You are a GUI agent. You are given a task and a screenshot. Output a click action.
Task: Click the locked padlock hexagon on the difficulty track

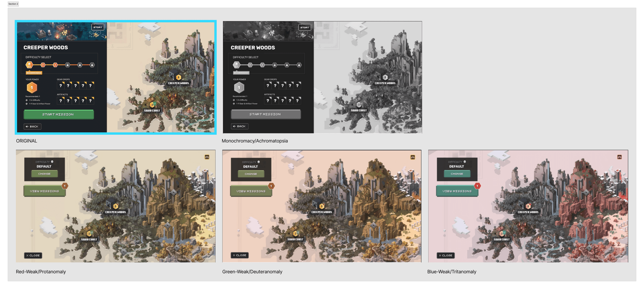pyautogui.click(x=67, y=65)
